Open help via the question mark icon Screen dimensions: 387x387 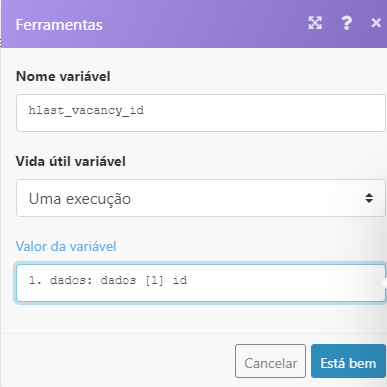point(347,23)
